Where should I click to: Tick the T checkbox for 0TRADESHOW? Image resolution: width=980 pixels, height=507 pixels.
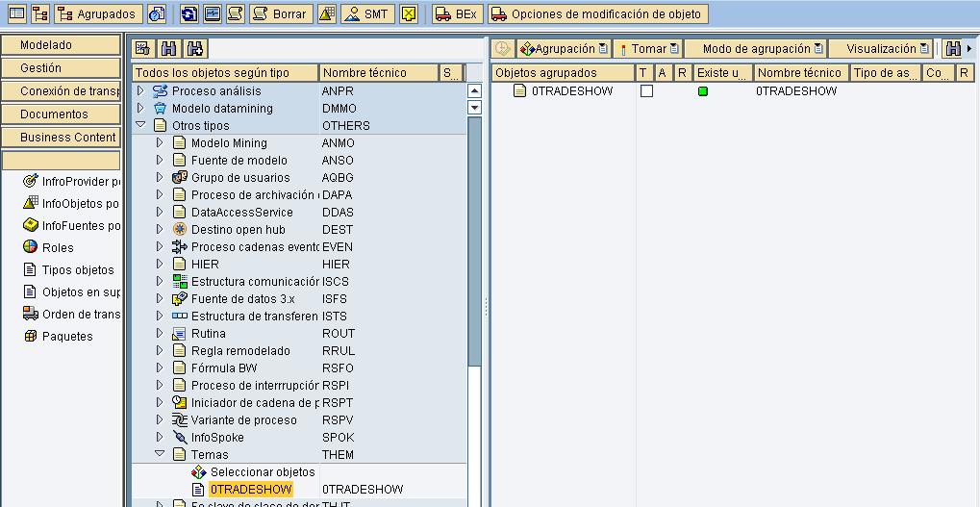(646, 91)
